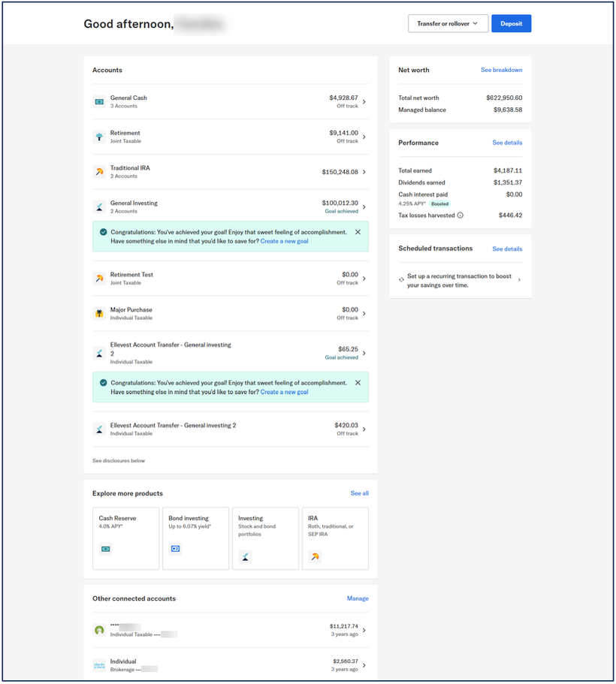616x684 pixels.
Task: Click the $420.03 Ellevest account icon
Action: (x=100, y=429)
